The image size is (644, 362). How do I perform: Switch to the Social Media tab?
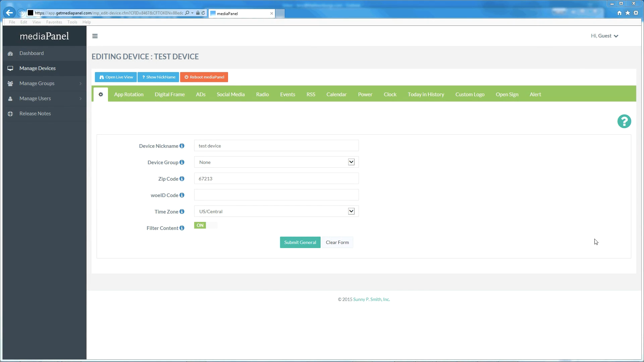point(230,95)
